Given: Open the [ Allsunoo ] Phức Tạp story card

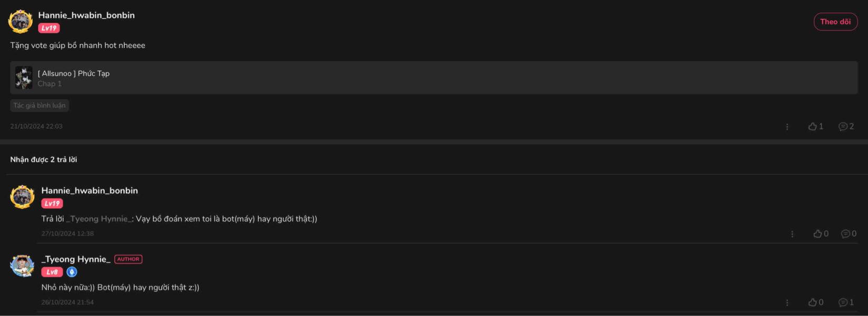Looking at the screenshot, I should click(x=434, y=77).
